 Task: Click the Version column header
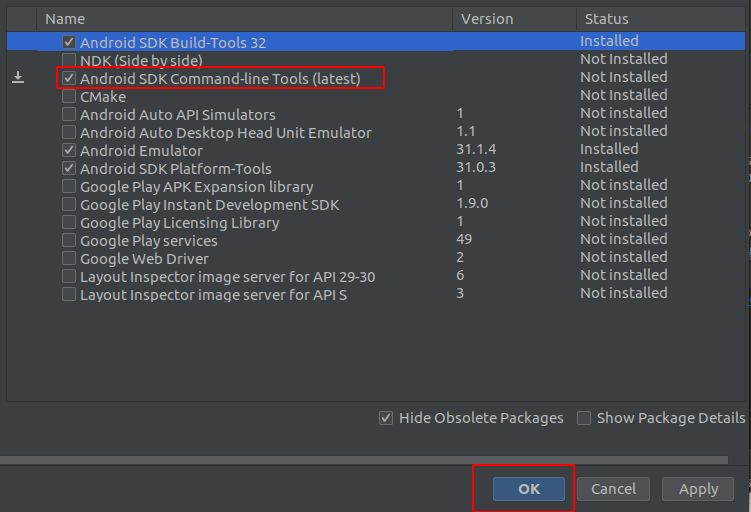click(x=514, y=19)
